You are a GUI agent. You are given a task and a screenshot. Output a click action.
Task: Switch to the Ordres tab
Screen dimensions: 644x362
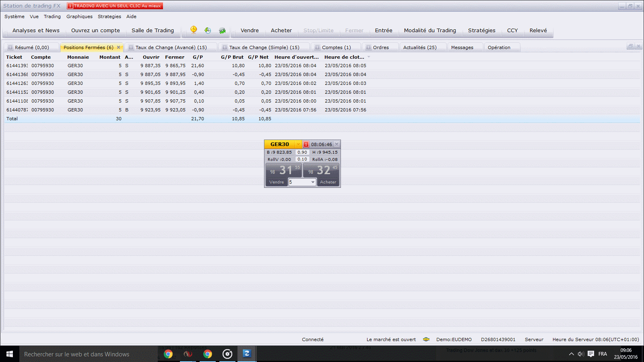click(381, 47)
